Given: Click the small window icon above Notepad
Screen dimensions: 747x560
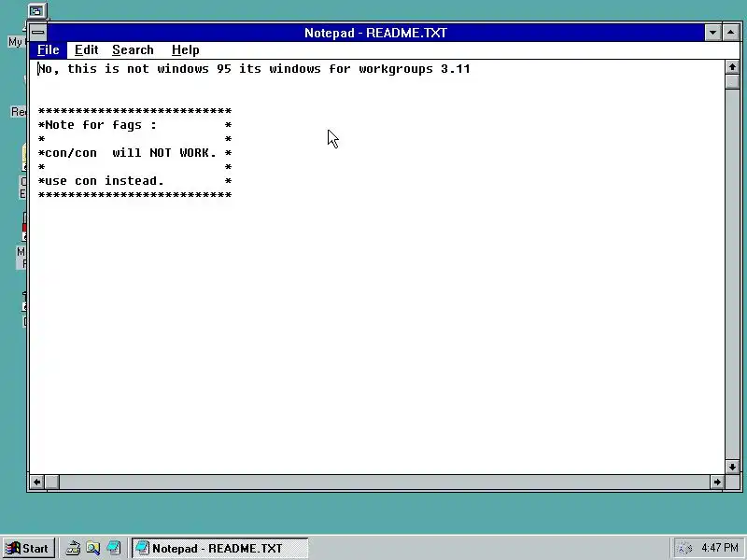Looking at the screenshot, I should coord(36,11).
